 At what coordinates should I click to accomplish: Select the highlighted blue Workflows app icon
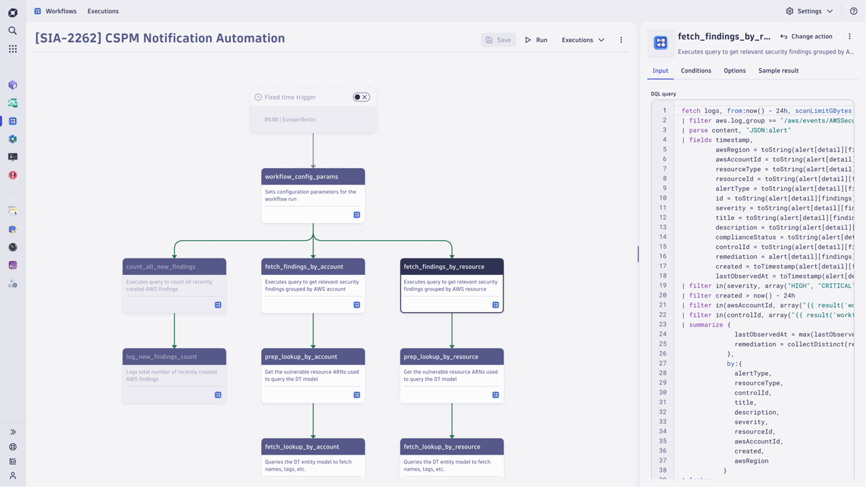point(12,121)
